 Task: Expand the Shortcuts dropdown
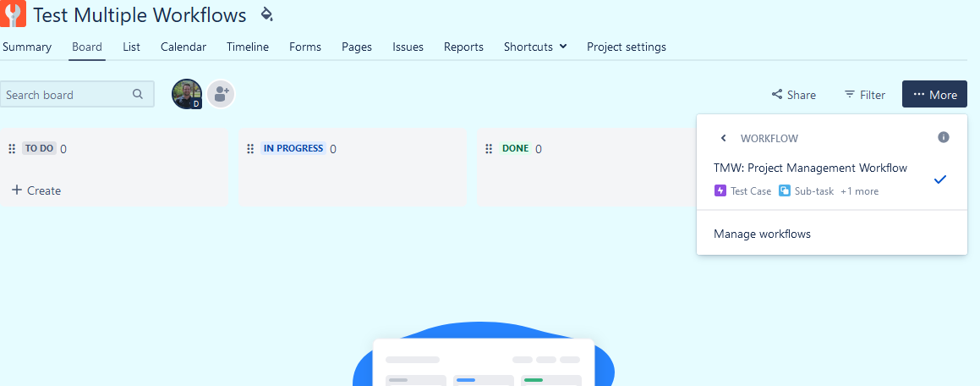[x=535, y=47]
